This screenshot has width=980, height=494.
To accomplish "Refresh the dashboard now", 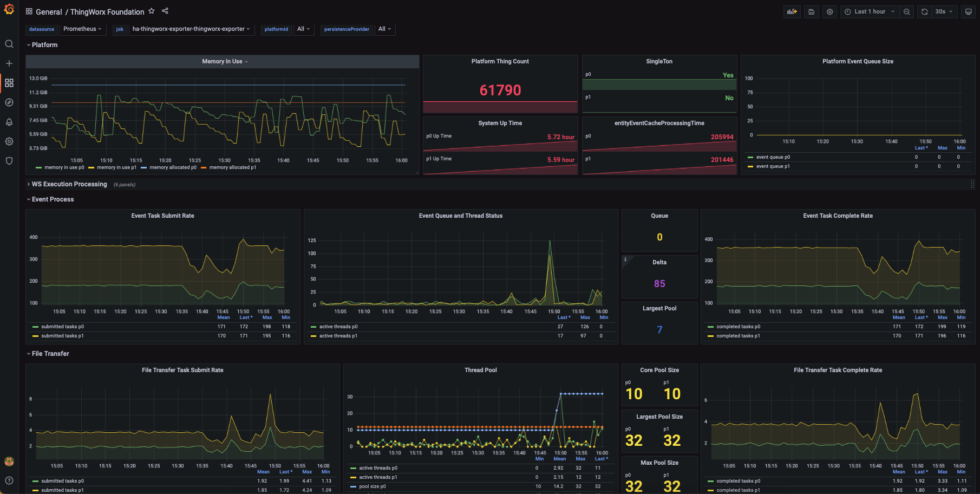I will pos(924,11).
